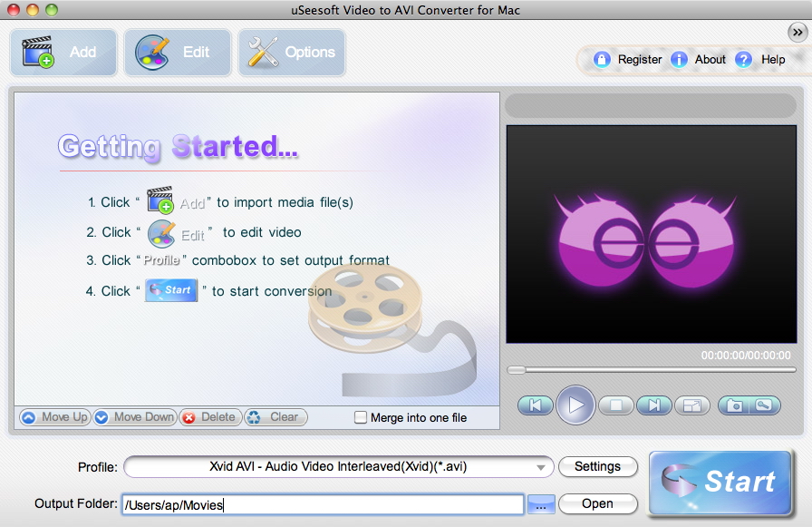Click the About text label
812x527 pixels.
click(710, 60)
